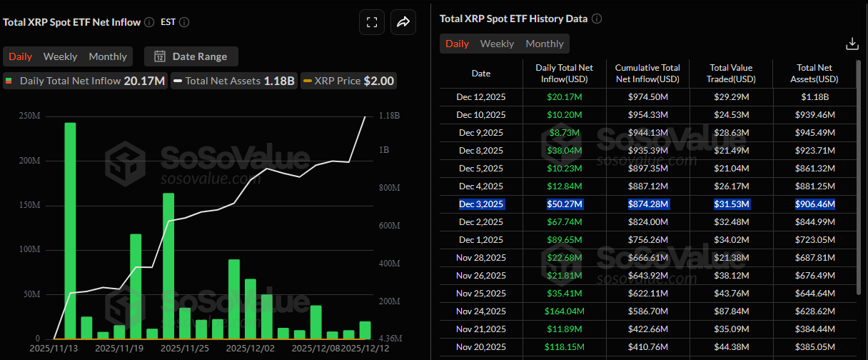The width and height of the screenshot is (868, 360).
Task: Click info icon next to EST
Action: (184, 22)
